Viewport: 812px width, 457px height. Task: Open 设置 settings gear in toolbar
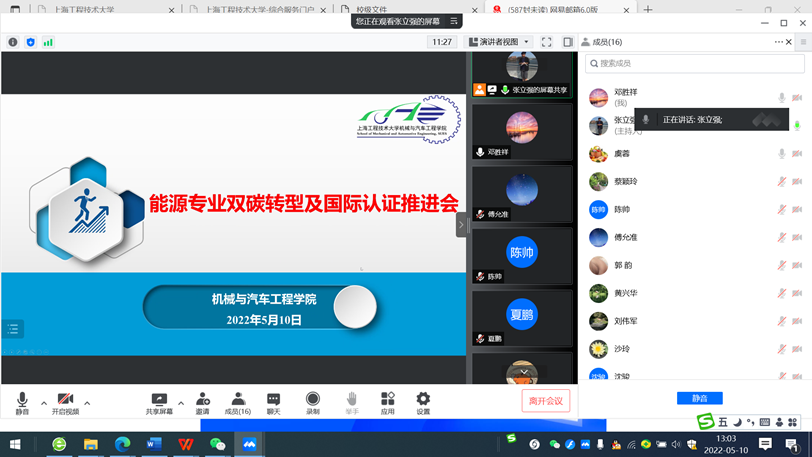[423, 402]
